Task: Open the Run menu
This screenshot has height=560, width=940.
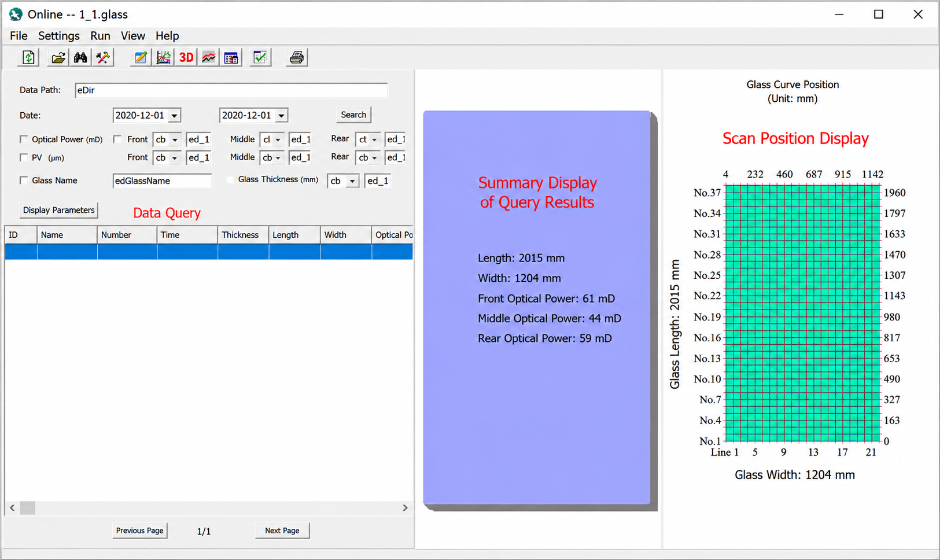Action: pyautogui.click(x=100, y=36)
